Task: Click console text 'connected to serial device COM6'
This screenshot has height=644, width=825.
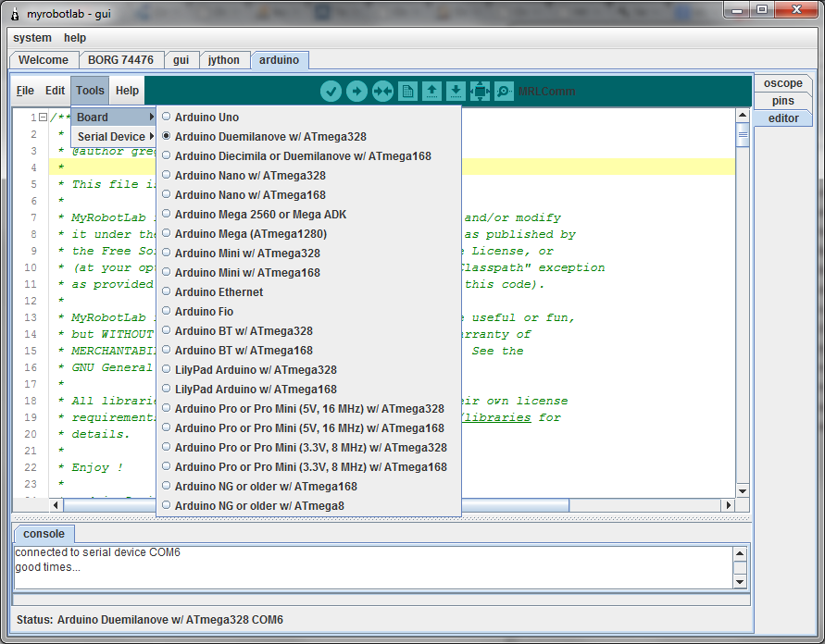Action: [98, 552]
